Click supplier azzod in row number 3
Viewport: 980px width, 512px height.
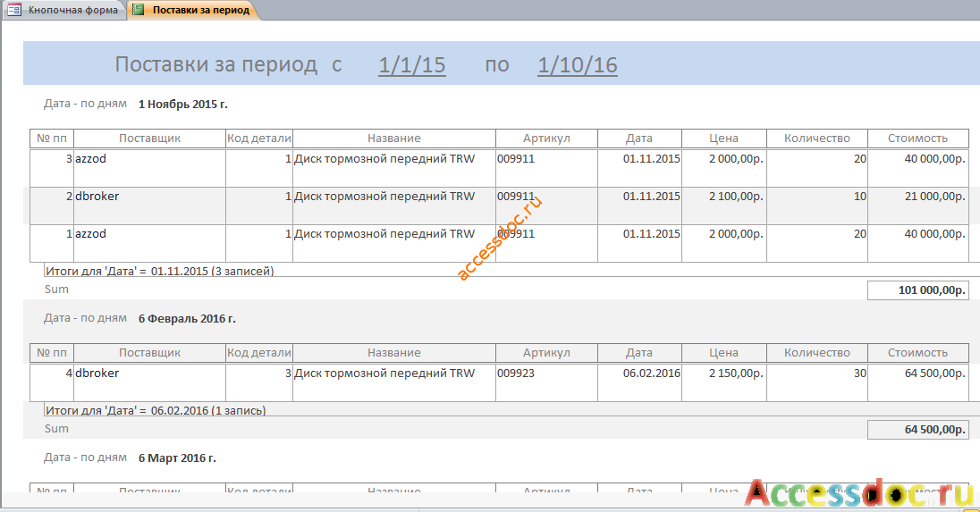[149, 167]
